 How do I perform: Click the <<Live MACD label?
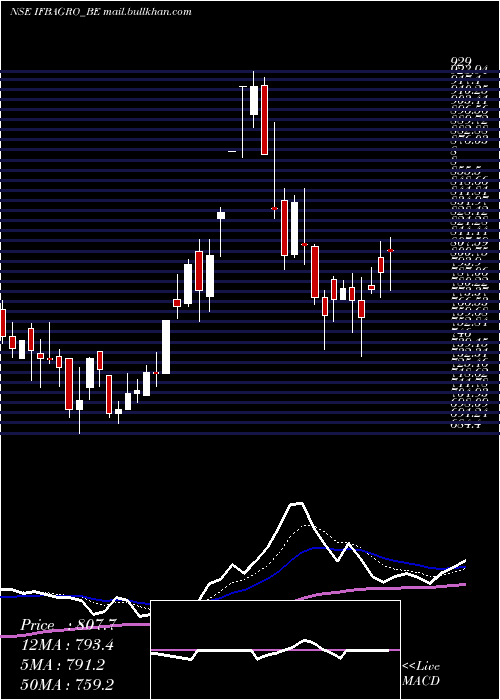click(421, 673)
